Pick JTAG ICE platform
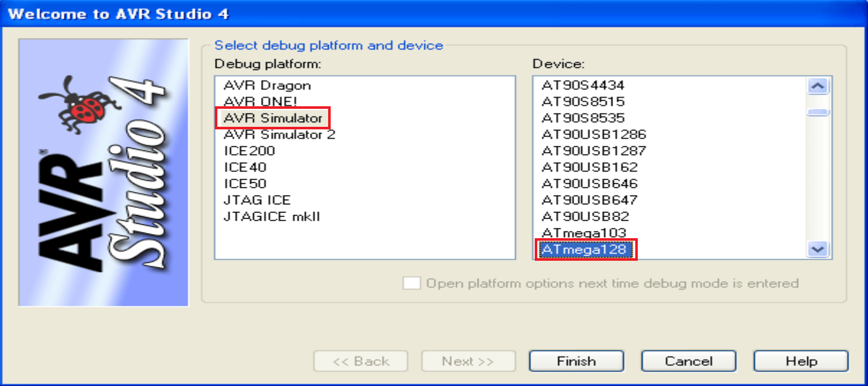Image resolution: width=868 pixels, height=386 pixels. tap(257, 200)
